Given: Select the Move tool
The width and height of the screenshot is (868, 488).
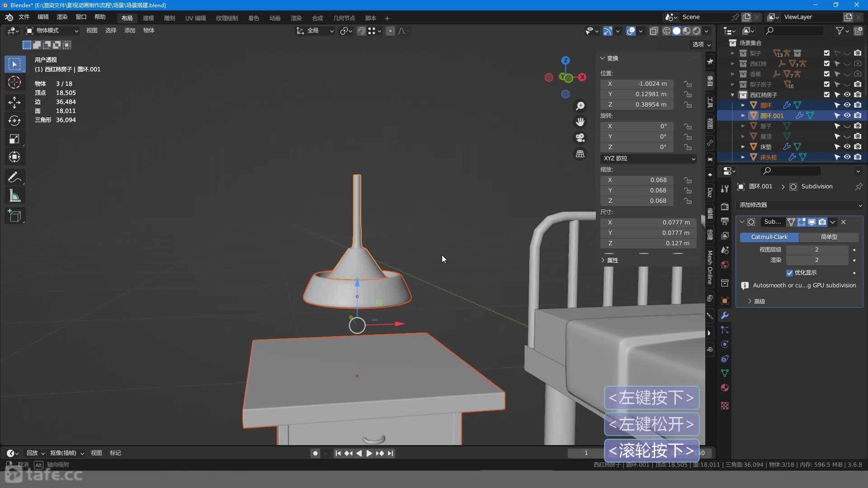Looking at the screenshot, I should (x=14, y=102).
